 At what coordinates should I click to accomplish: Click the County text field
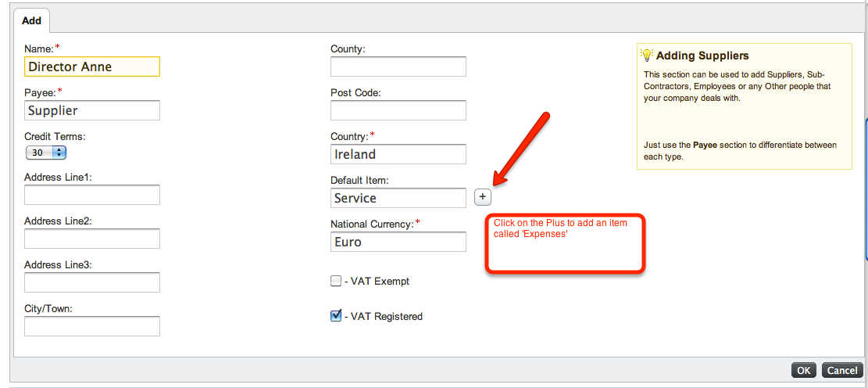398,66
